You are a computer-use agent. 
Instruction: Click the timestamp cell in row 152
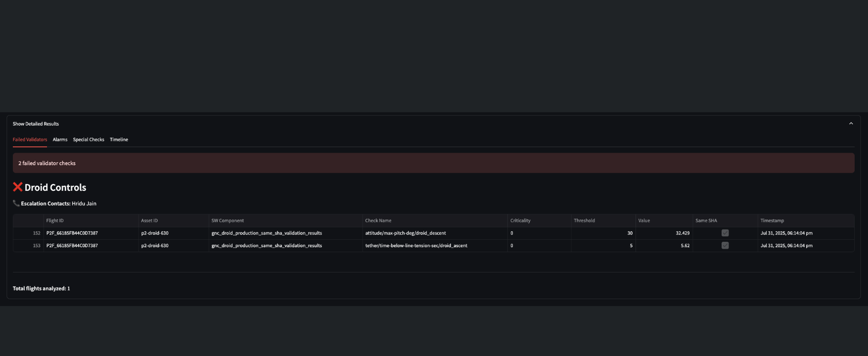pyautogui.click(x=806, y=233)
